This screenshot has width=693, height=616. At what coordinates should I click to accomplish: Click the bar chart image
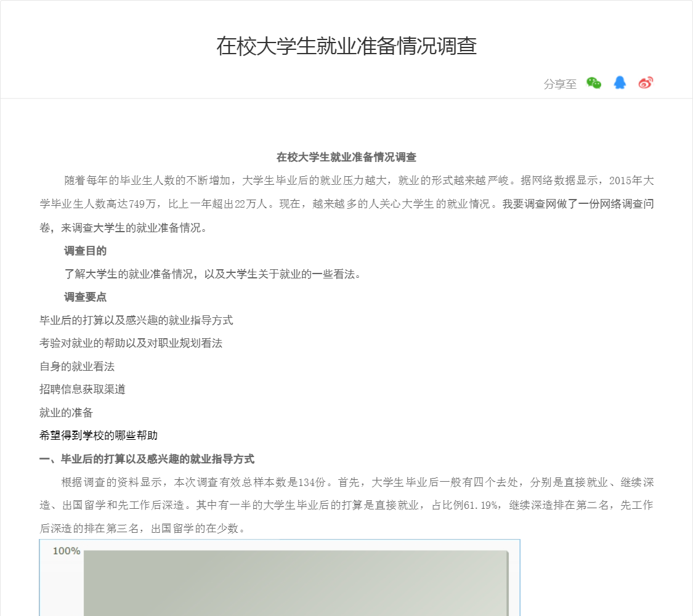click(280, 578)
